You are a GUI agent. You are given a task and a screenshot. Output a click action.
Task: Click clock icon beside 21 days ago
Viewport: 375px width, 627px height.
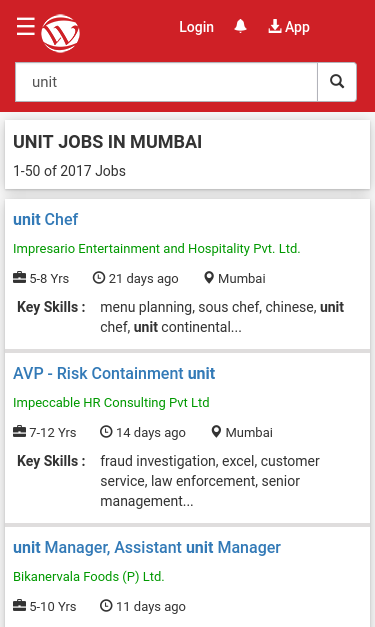click(99, 278)
